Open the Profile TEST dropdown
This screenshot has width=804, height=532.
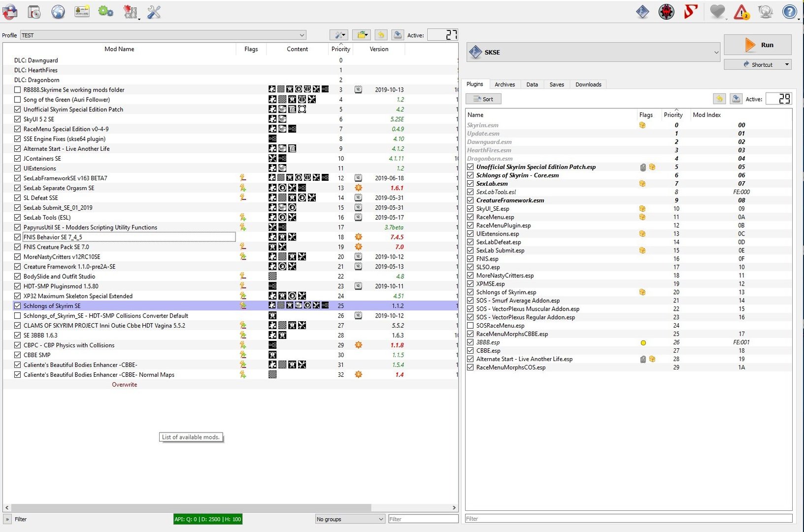pos(163,35)
